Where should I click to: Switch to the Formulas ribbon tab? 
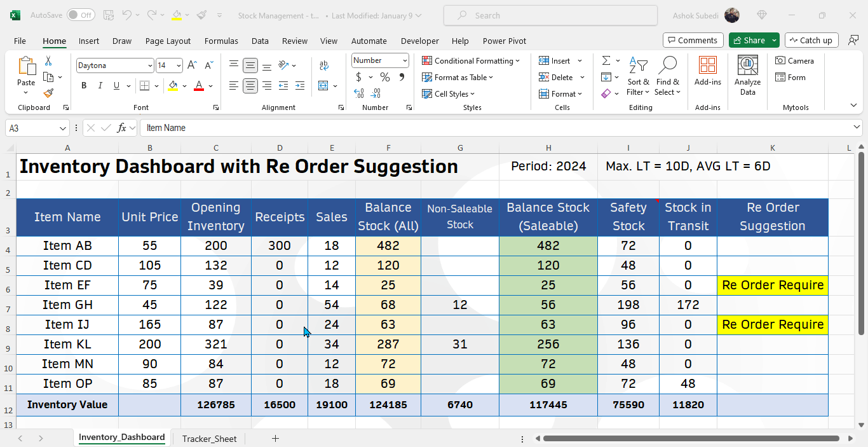221,41
